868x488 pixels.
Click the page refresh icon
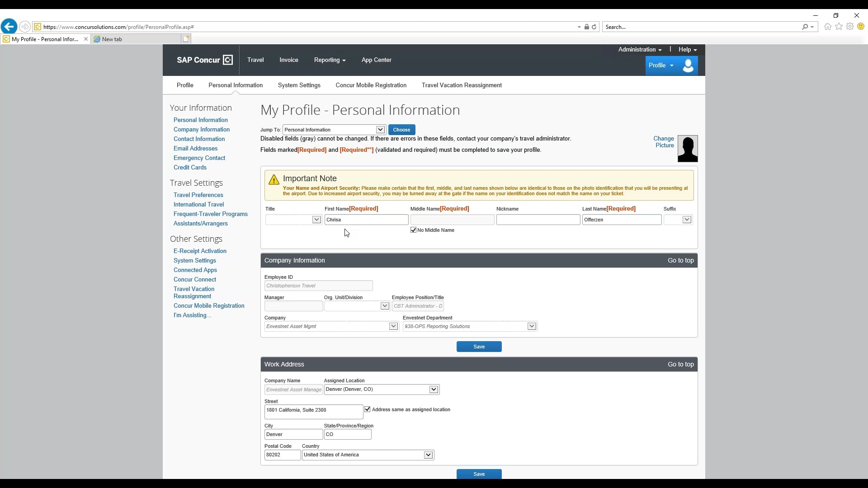point(594,27)
